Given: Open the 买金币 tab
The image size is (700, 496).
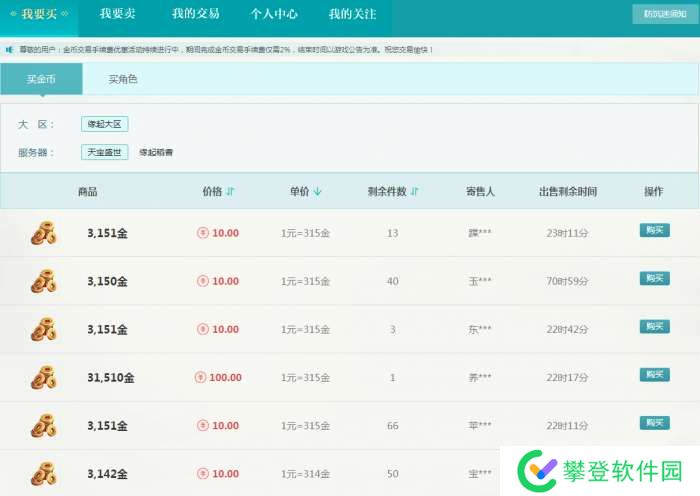Looking at the screenshot, I should click(x=41, y=79).
